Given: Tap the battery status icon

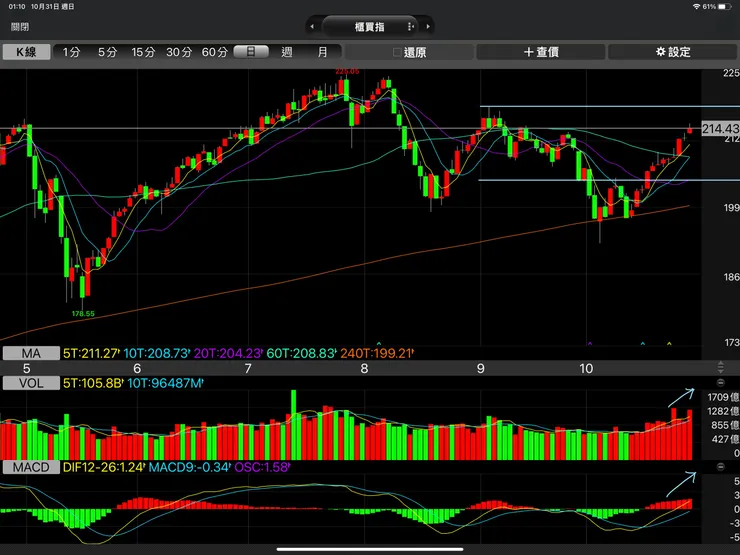Looking at the screenshot, I should click(x=725, y=7).
